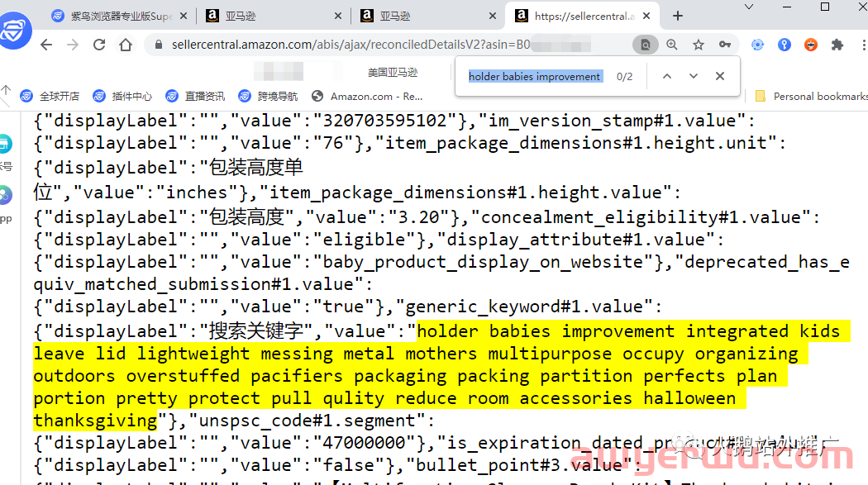Click the value '47000000'

[x=364, y=442]
